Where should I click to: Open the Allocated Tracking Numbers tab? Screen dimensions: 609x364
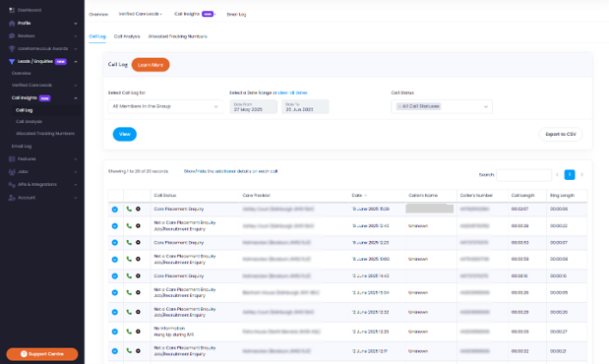tap(177, 36)
